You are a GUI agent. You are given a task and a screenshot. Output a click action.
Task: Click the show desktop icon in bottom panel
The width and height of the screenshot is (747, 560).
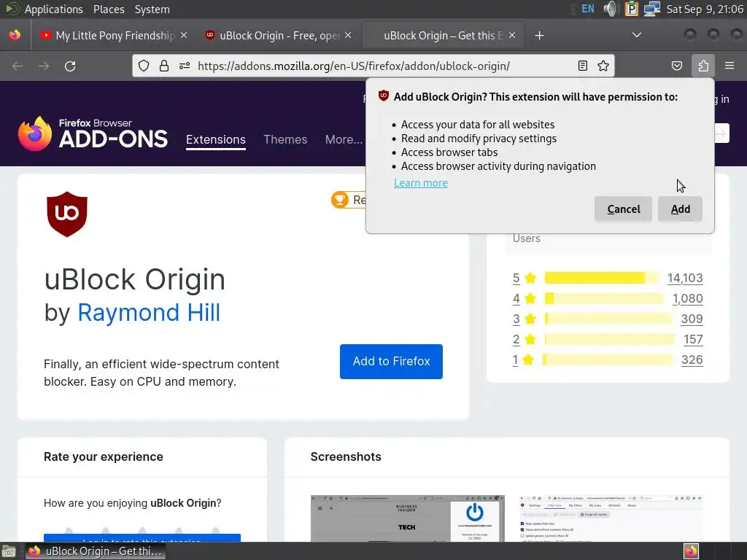pos(9,551)
